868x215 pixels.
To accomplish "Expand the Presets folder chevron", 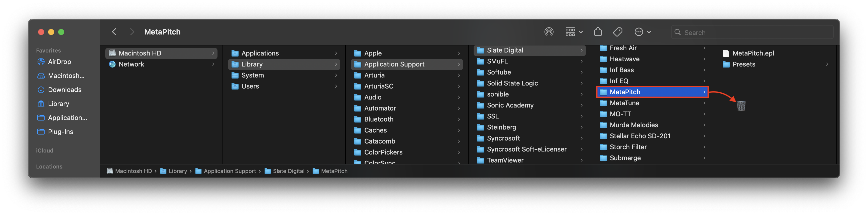I will 827,64.
